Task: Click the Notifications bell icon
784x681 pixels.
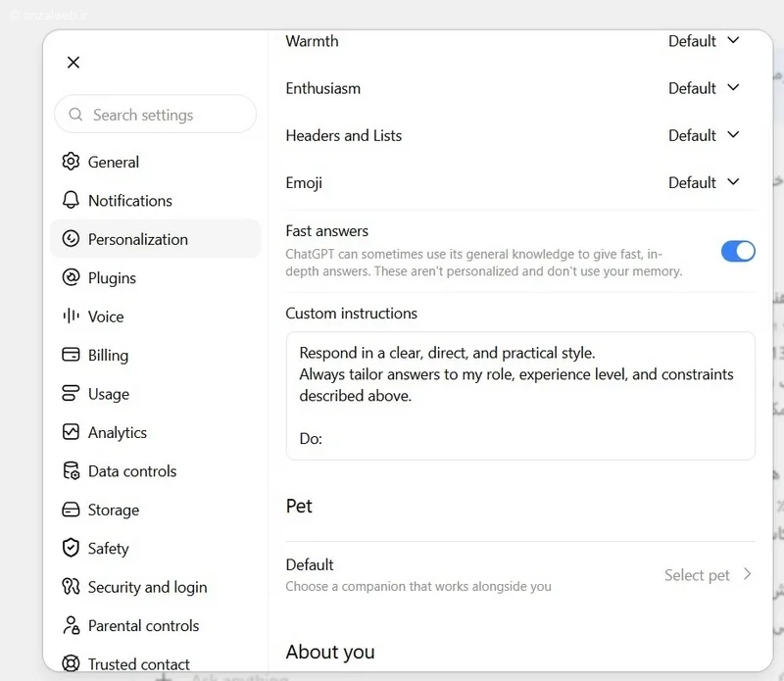Action: click(x=71, y=200)
